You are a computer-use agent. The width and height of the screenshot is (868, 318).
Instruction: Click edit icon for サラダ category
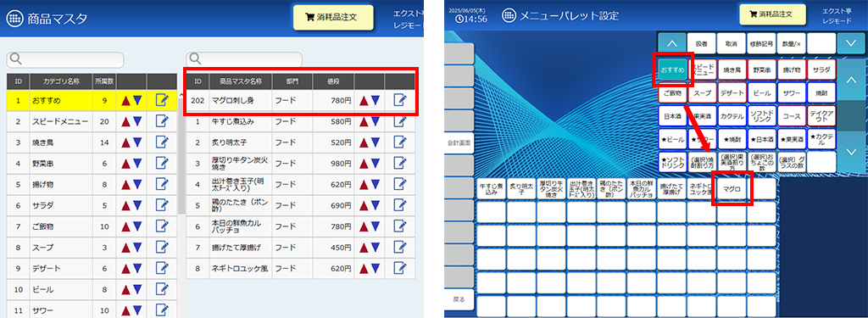point(162,205)
